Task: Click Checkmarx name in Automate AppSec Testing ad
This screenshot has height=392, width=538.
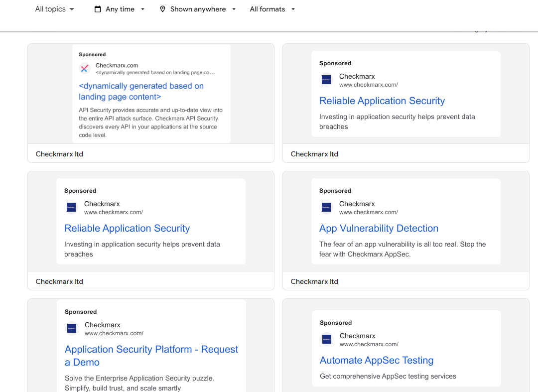Action: [358, 336]
